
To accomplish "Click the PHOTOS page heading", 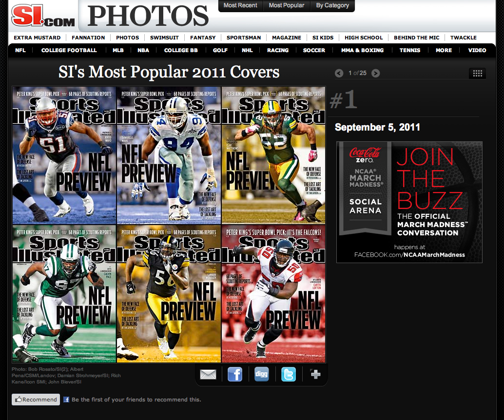I will click(148, 16).
